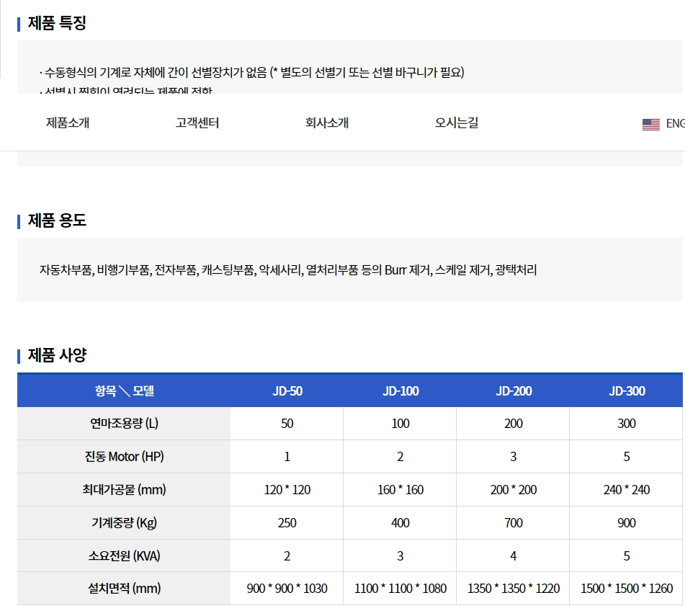Image resolution: width=685 pixels, height=616 pixels.
Task: Select the 최대가공물 (mm) row label
Action: point(125,490)
